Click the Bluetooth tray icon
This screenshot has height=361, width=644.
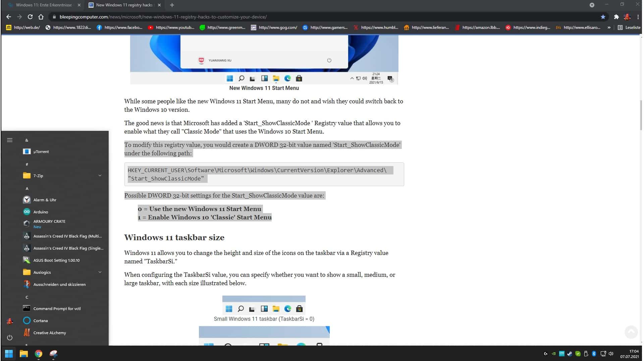(594, 354)
